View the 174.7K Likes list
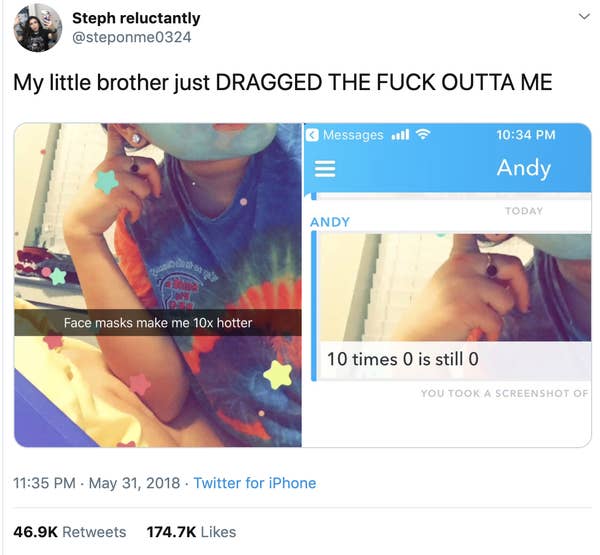 (x=191, y=532)
